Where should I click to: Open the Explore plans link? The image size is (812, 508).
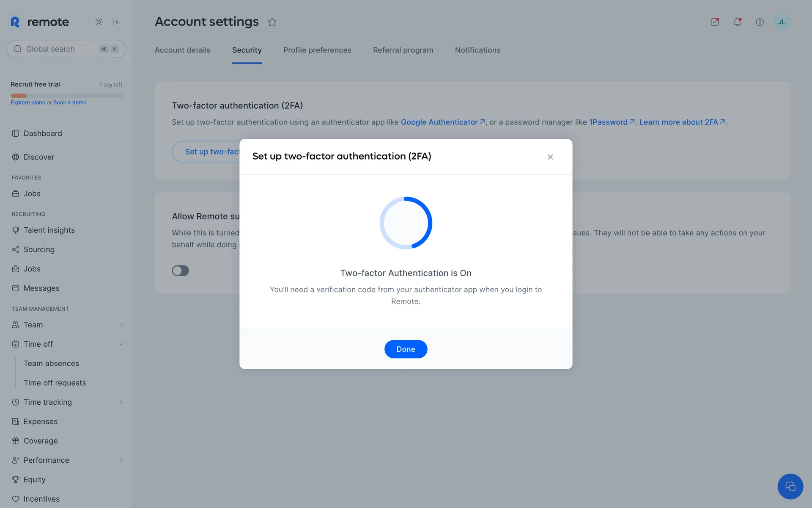coord(27,102)
